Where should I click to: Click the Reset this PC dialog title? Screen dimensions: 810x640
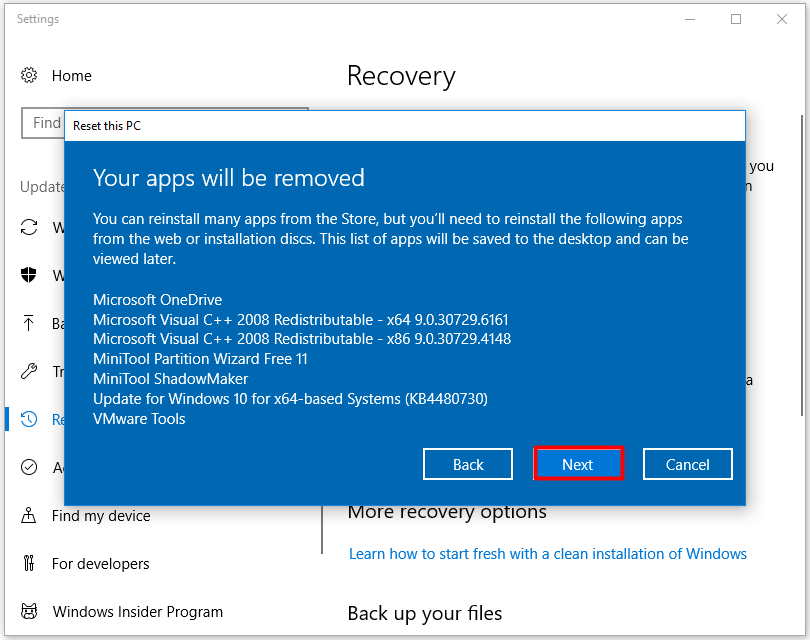107,126
